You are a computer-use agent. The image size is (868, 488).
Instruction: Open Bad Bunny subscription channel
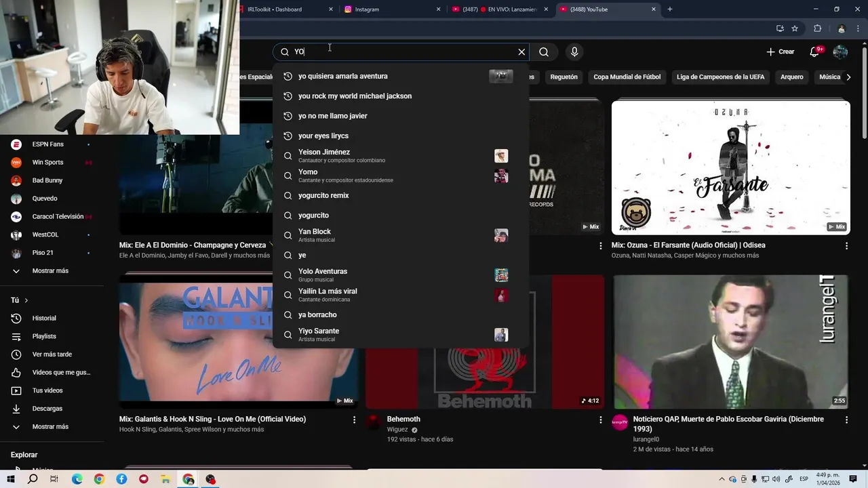pyautogui.click(x=51, y=180)
